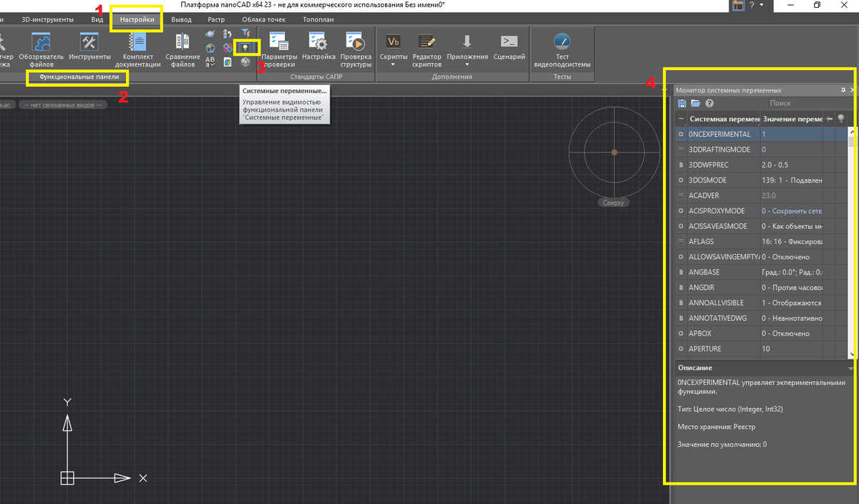Open the Облака точек tab
The height and width of the screenshot is (504, 859).
coord(262,19)
